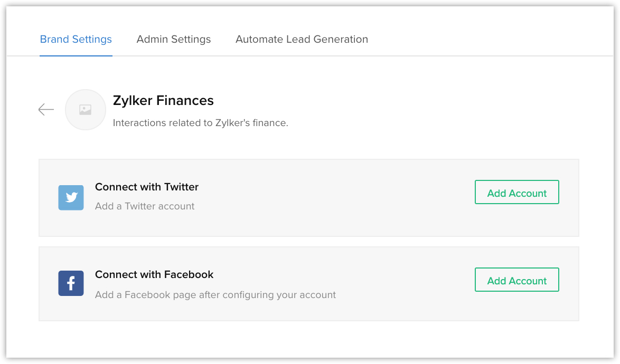Select the brand description about Zylker's finance

pos(200,123)
